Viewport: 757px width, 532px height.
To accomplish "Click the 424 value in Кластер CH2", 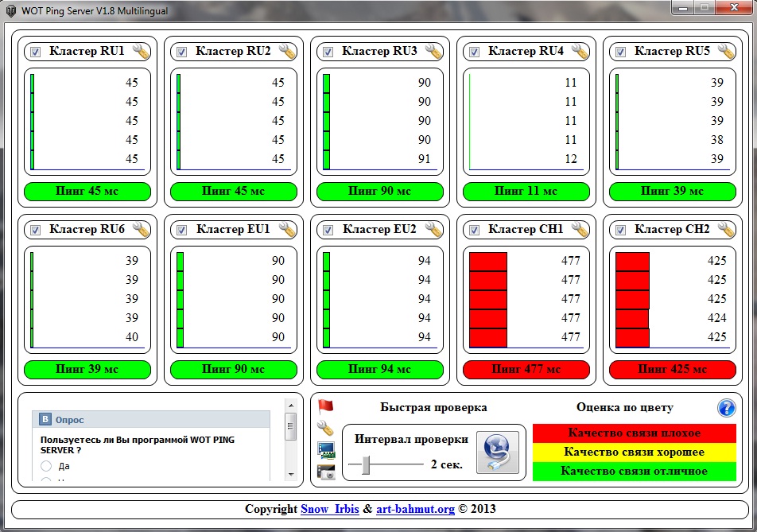I will pos(717,317).
